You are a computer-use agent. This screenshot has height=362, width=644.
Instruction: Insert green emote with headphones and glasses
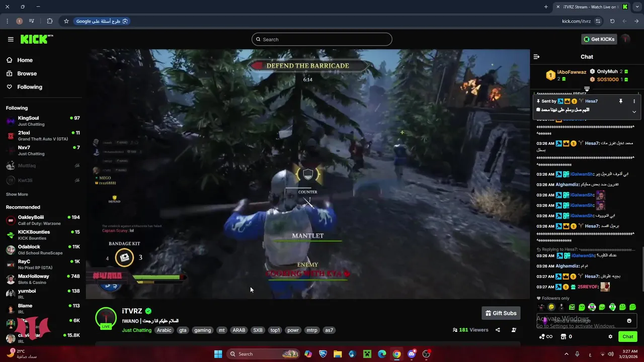(x=592, y=307)
